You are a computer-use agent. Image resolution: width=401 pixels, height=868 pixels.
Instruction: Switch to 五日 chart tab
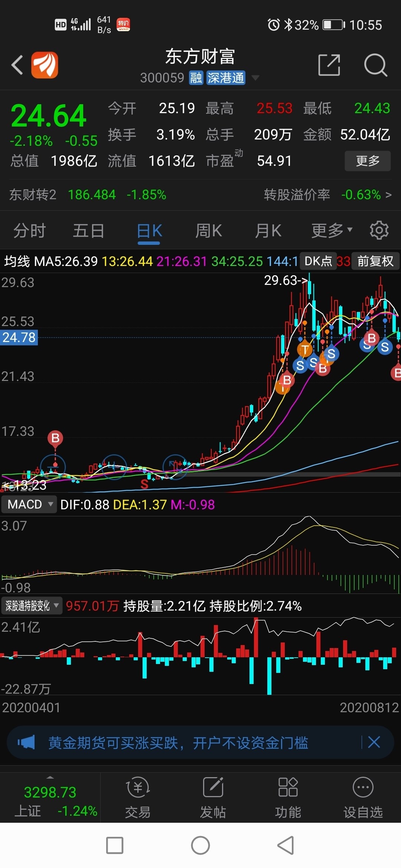click(x=89, y=230)
